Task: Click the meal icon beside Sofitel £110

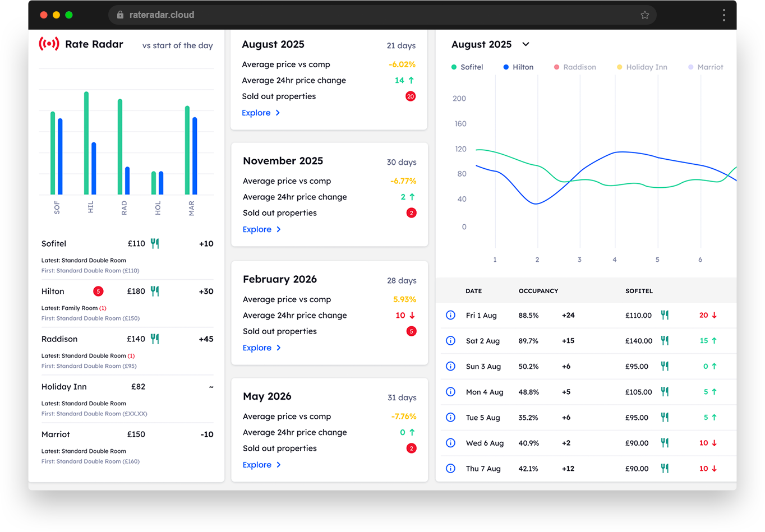Action: 155,244
